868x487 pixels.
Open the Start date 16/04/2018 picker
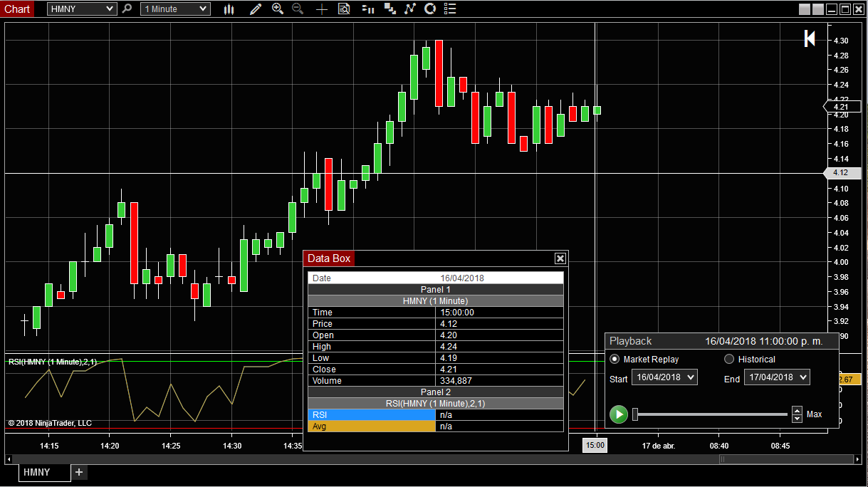[664, 377]
